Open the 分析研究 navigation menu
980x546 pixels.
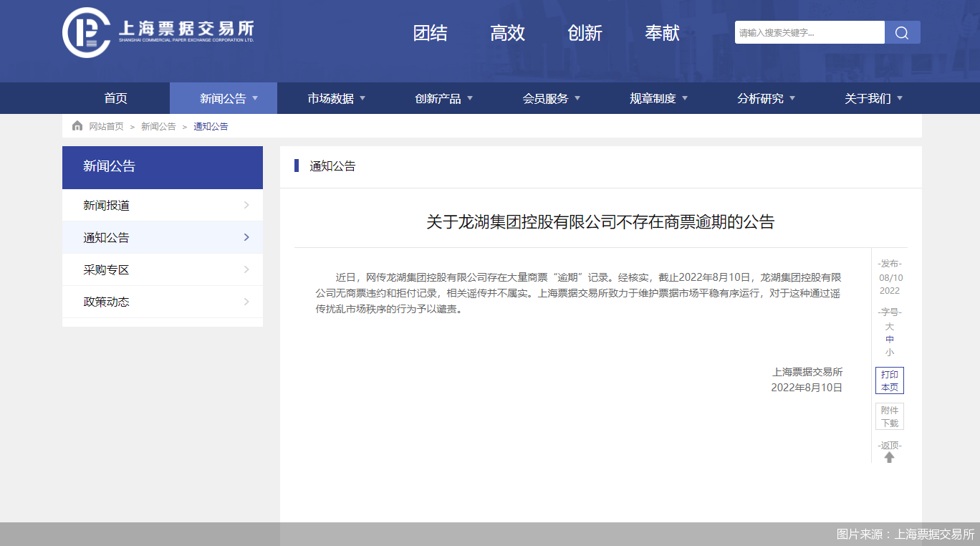pos(761,98)
